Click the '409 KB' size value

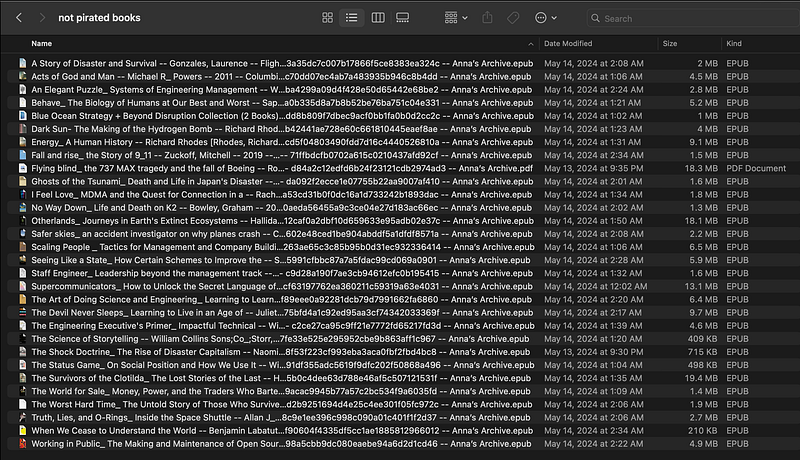[x=702, y=339]
